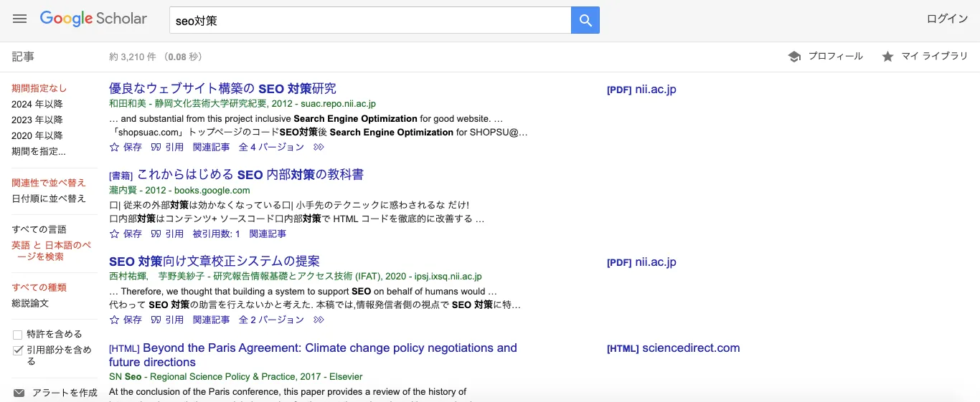
Task: Select すべての種類 filter
Action: click(x=39, y=287)
